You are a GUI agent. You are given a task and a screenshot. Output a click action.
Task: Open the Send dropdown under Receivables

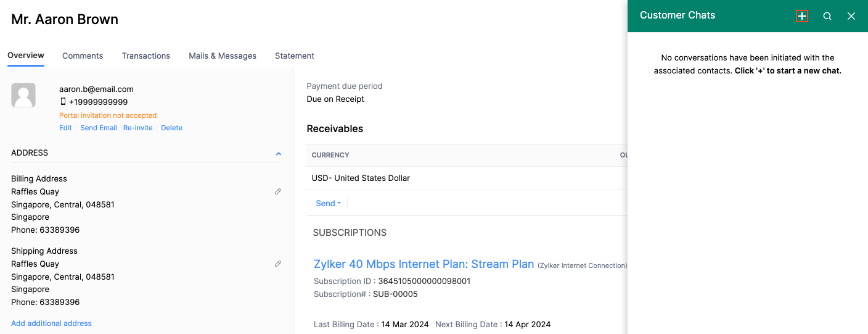(328, 203)
